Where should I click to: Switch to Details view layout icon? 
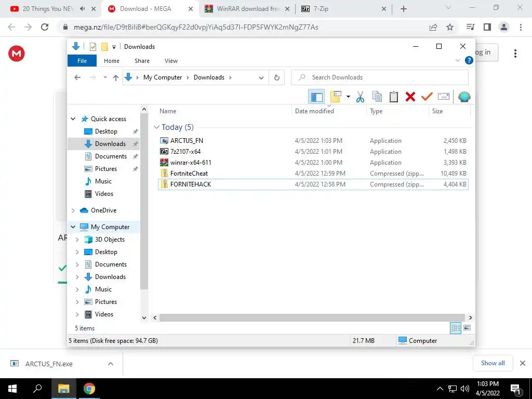456,328
